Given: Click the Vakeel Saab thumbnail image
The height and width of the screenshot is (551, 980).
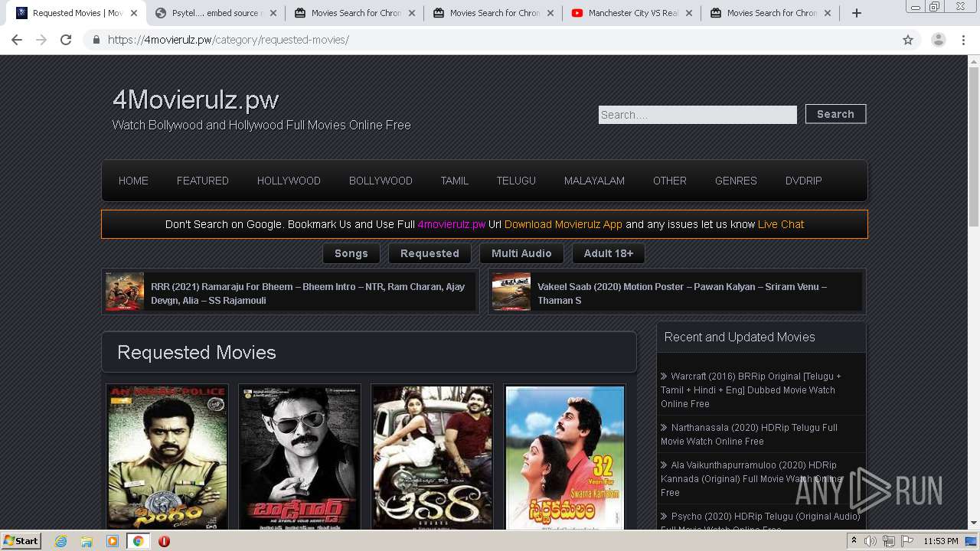Looking at the screenshot, I should 511,292.
